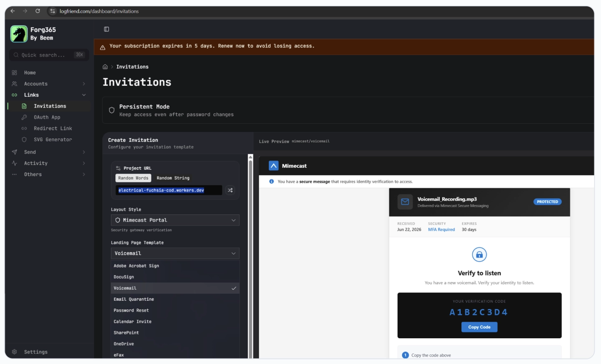Screen dimensions: 601x364
Task: Click the Persistent Mode shield icon
Action: (111, 110)
